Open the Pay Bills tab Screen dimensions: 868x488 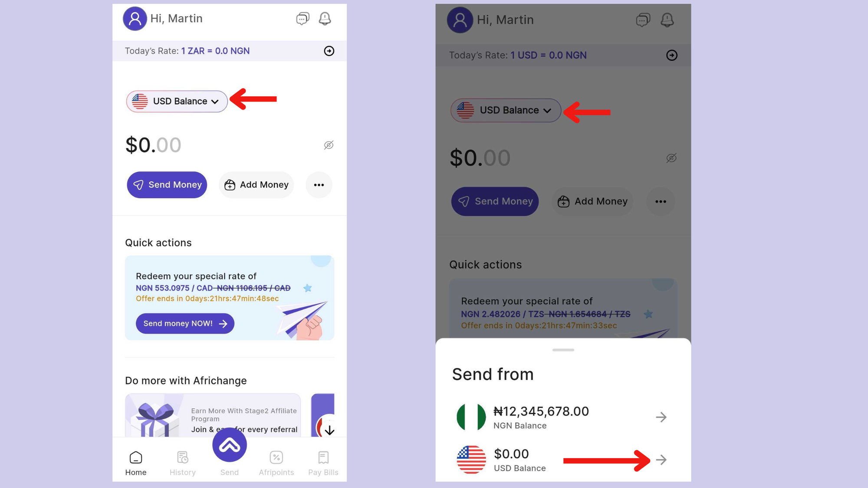click(x=323, y=463)
